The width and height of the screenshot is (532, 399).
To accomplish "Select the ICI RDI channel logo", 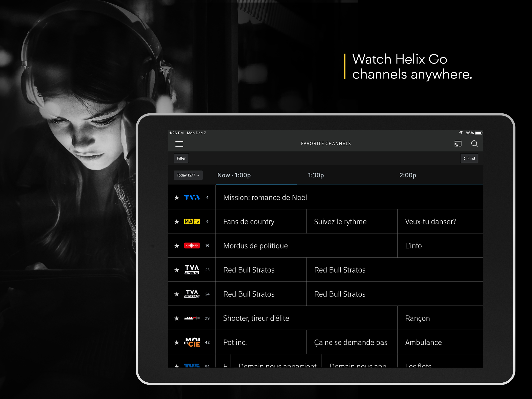I will [192, 246].
